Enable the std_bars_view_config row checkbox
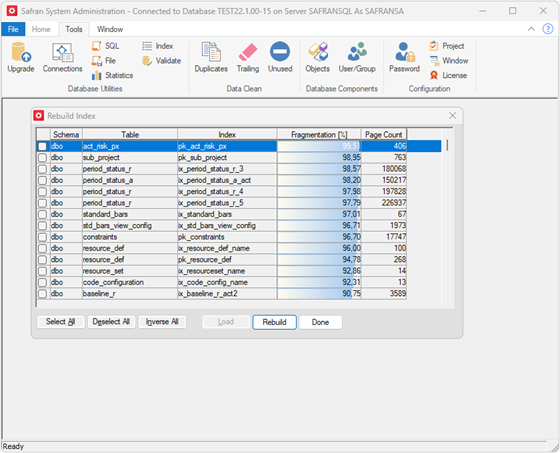Screen dimensions: 560x453 point(42,226)
